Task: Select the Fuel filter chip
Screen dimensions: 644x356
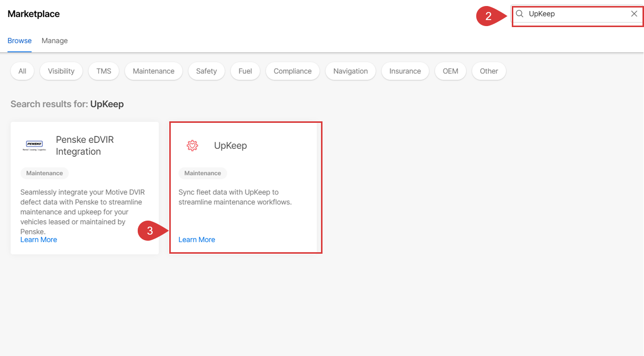Action: pyautogui.click(x=245, y=71)
